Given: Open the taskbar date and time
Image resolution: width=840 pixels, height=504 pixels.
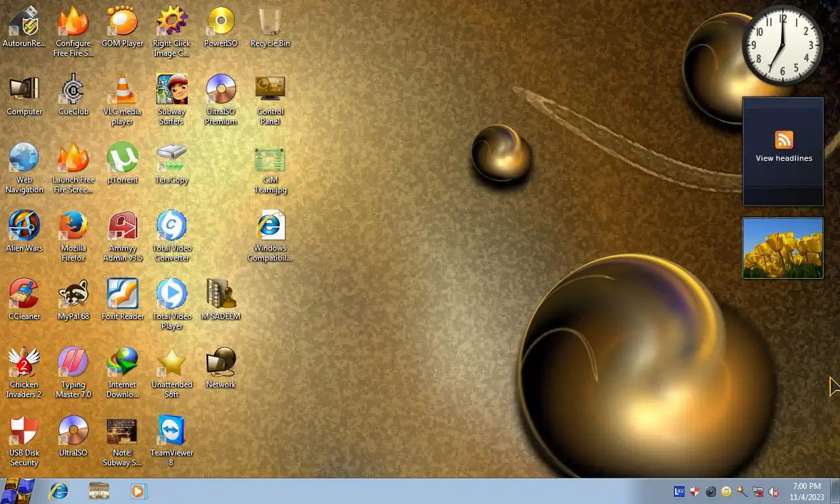Looking at the screenshot, I should (807, 492).
